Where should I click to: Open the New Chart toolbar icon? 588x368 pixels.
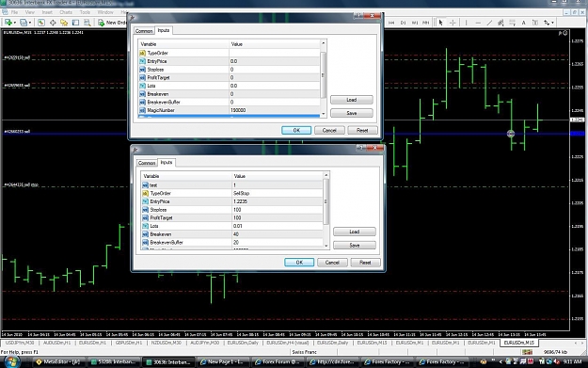(8, 23)
